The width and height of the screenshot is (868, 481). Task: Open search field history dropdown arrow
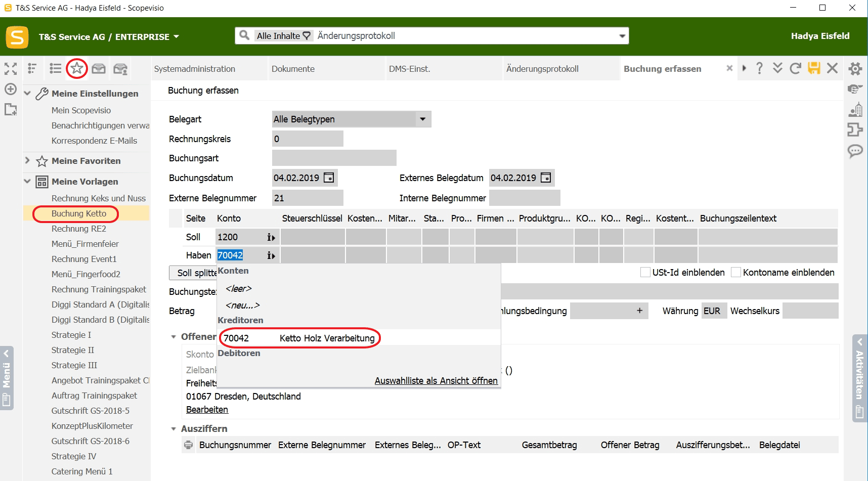[x=622, y=36]
